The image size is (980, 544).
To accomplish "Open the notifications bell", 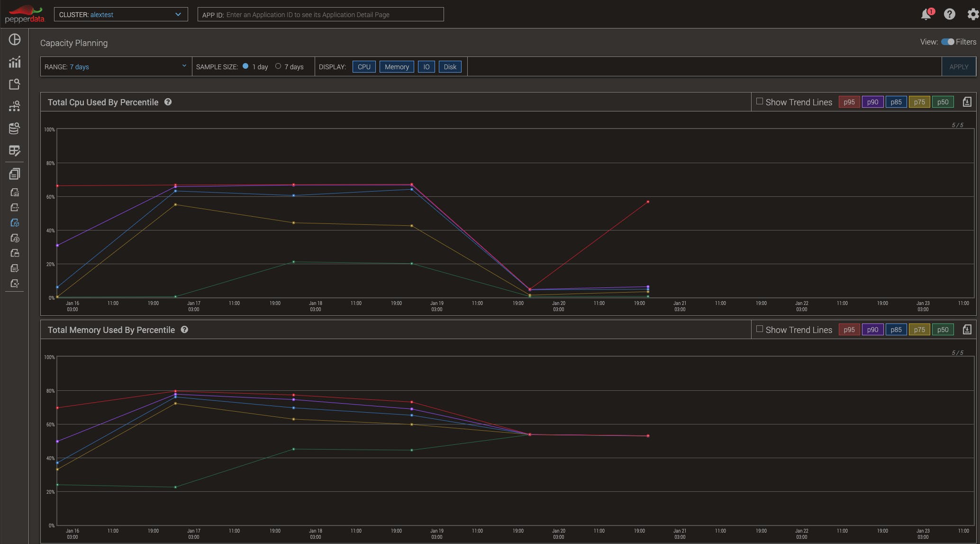I will coord(926,14).
